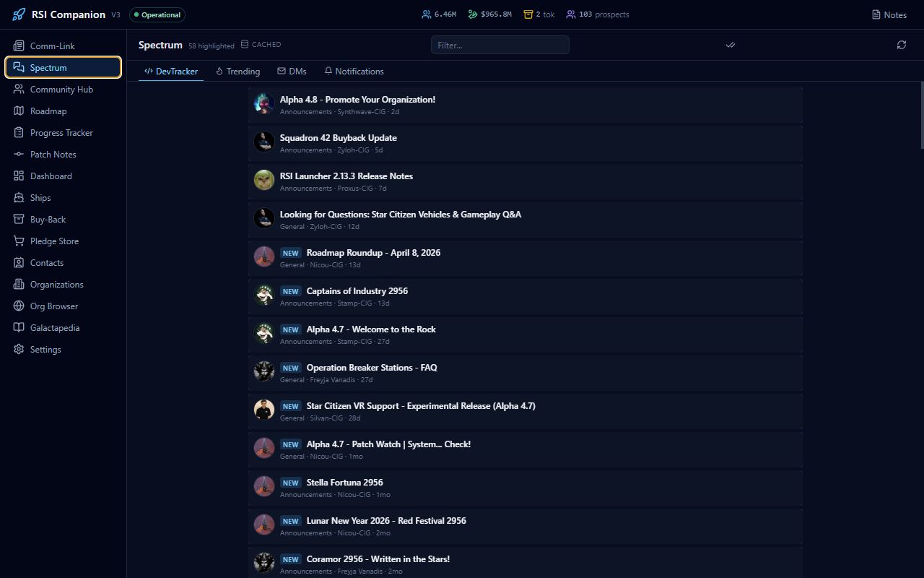
Task: Open Alpha 4.8 - Promote Your Organization post
Action: (x=526, y=105)
